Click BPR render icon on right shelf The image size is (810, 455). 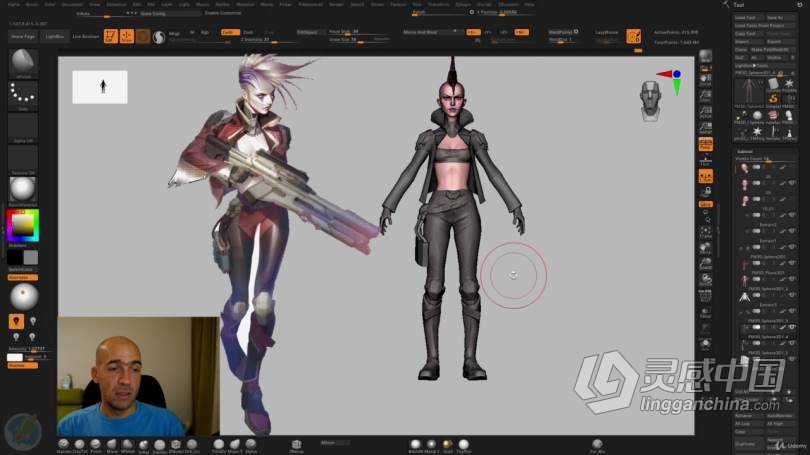705,56
